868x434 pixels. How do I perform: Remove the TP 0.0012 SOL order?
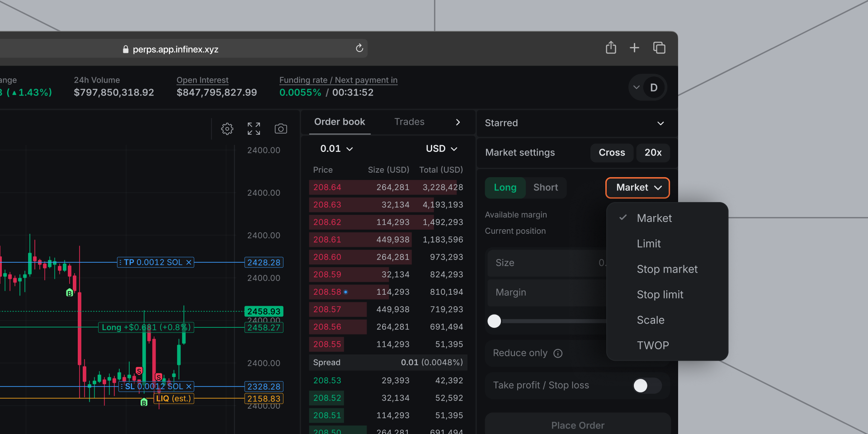tap(189, 262)
